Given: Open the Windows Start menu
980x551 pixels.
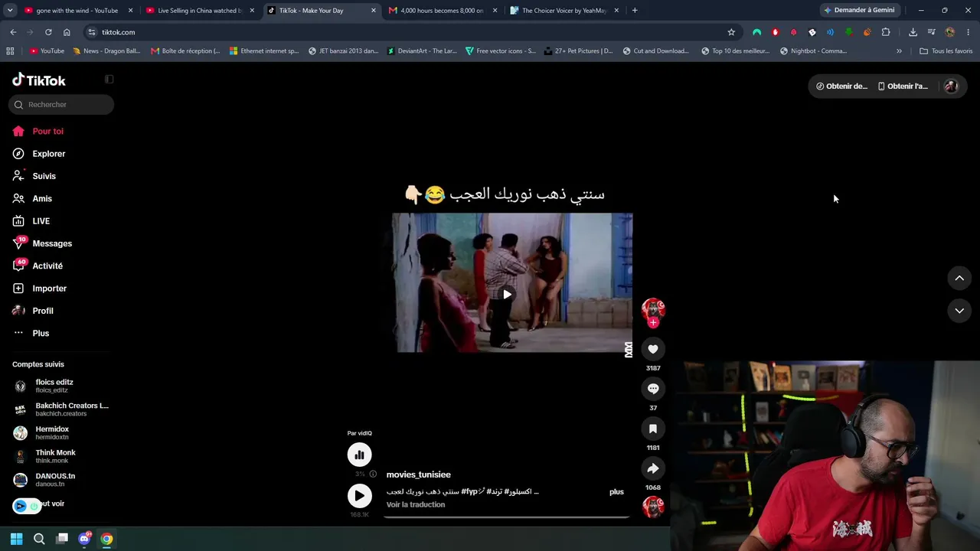Looking at the screenshot, I should click(x=16, y=539).
